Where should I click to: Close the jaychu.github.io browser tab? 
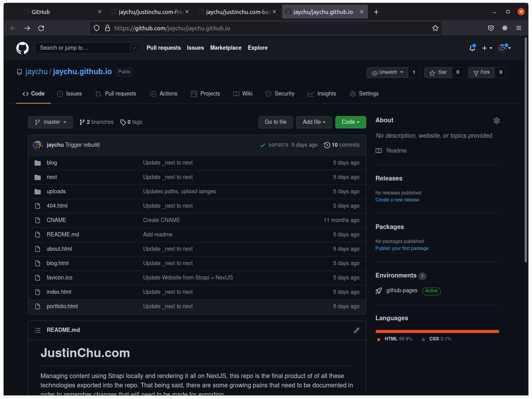click(x=362, y=12)
